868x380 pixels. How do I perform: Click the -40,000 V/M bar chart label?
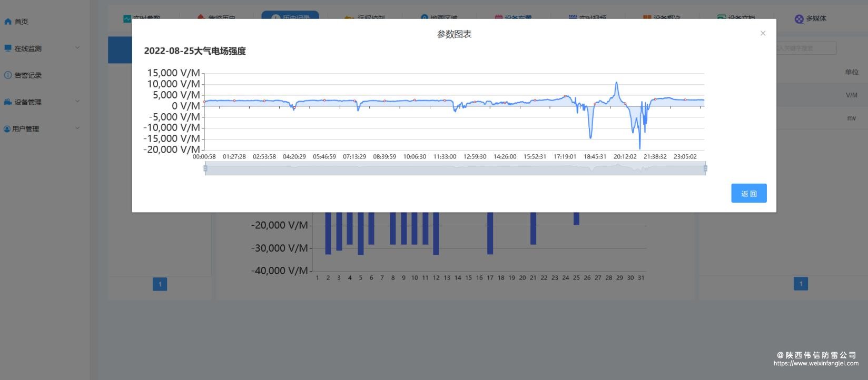279,271
